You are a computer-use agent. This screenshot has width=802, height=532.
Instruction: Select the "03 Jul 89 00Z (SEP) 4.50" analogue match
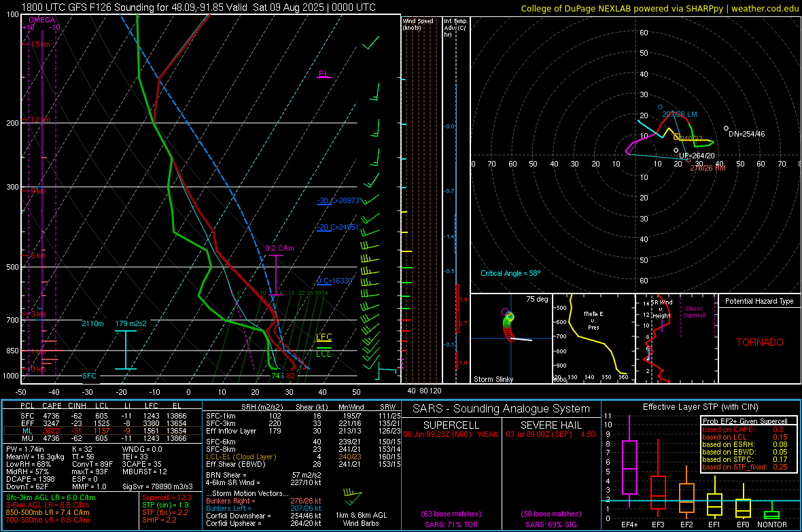pyautogui.click(x=551, y=434)
